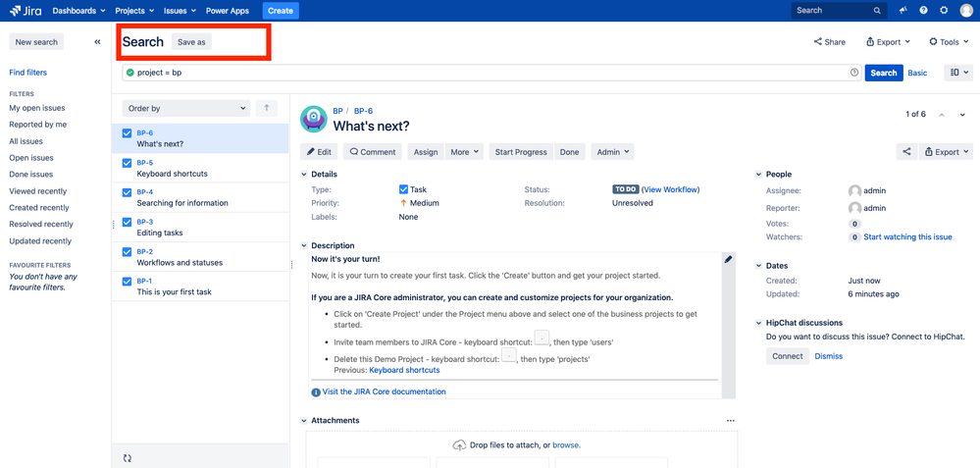This screenshot has width=980, height=468.
Task: Open Power Apps menu item
Action: click(x=228, y=11)
